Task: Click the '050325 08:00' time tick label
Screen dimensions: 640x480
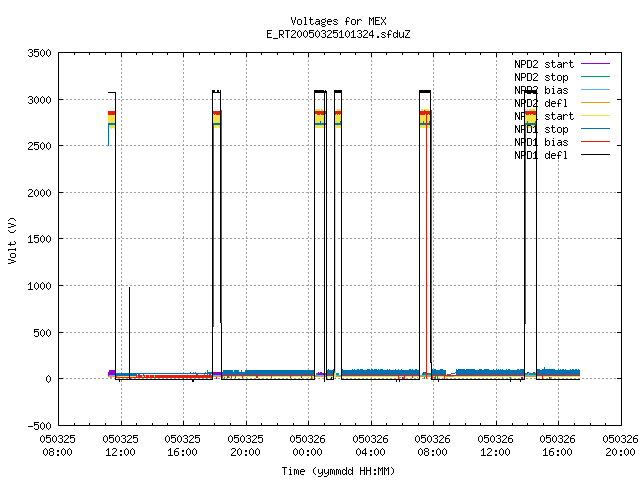Action: point(58,445)
